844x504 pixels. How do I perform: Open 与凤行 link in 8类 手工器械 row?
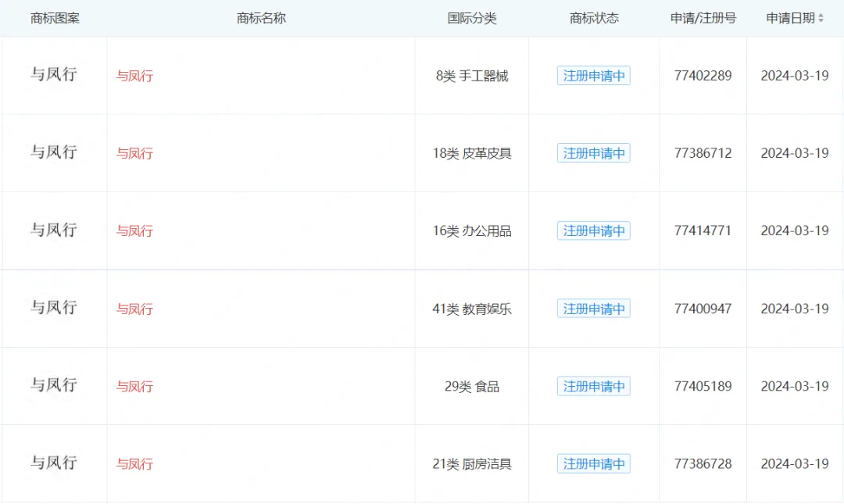point(134,76)
